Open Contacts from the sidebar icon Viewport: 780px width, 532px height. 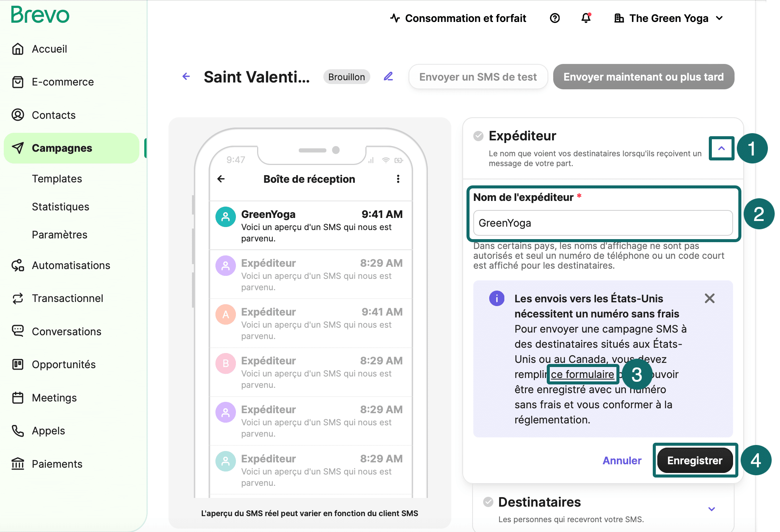tap(18, 115)
